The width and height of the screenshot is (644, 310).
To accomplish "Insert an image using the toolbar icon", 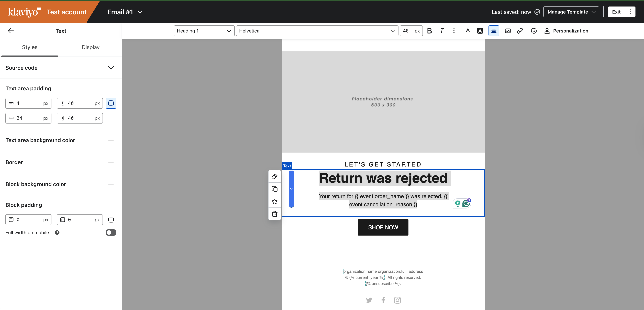I will (x=508, y=31).
